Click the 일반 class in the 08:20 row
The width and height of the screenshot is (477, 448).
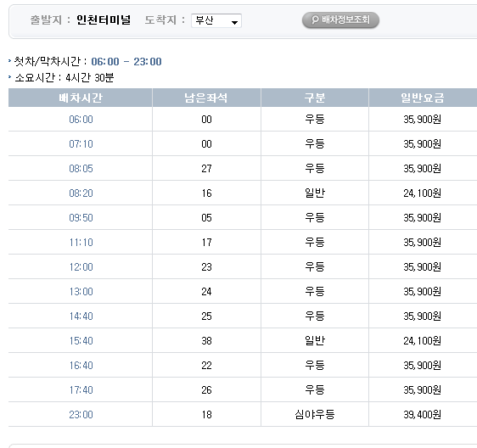315,193
